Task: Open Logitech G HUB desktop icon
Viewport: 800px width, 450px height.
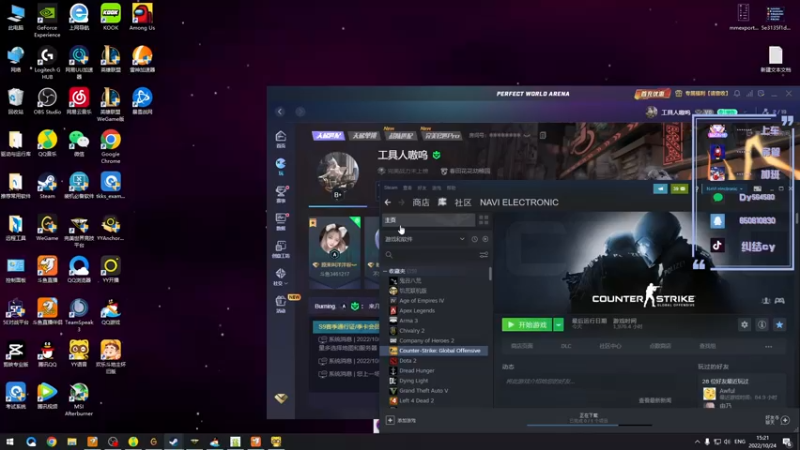Action: click(47, 63)
